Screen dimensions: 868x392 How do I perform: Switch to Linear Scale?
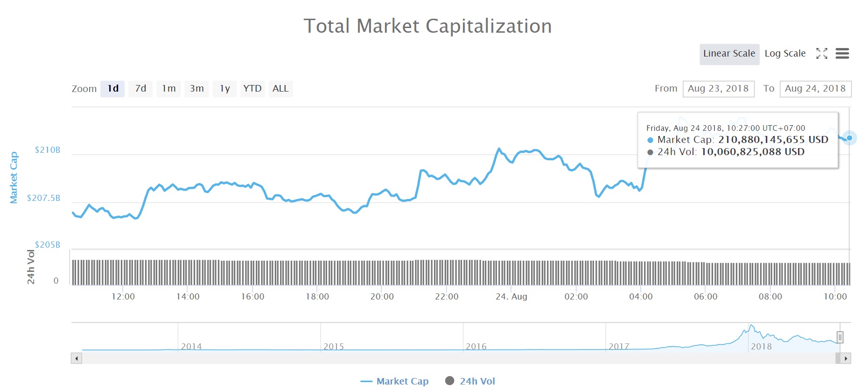pos(729,54)
